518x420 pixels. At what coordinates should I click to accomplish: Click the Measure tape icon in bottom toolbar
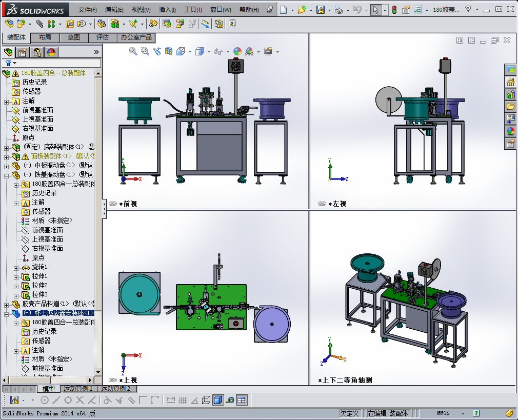point(230,400)
